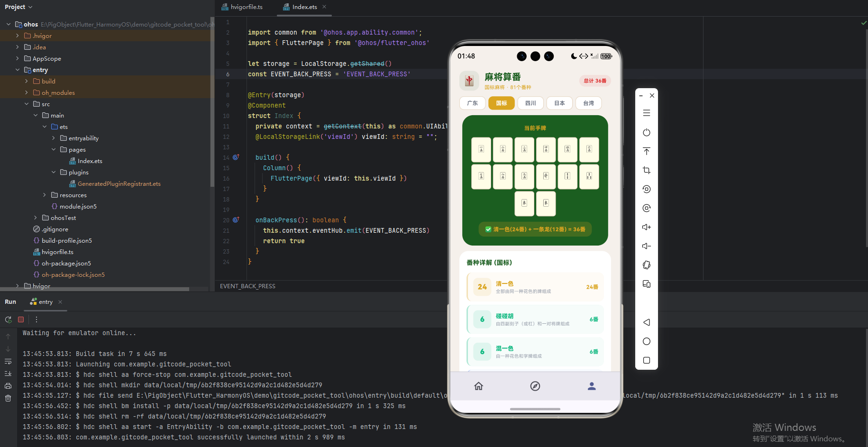Increase emulator volume

tap(647, 227)
